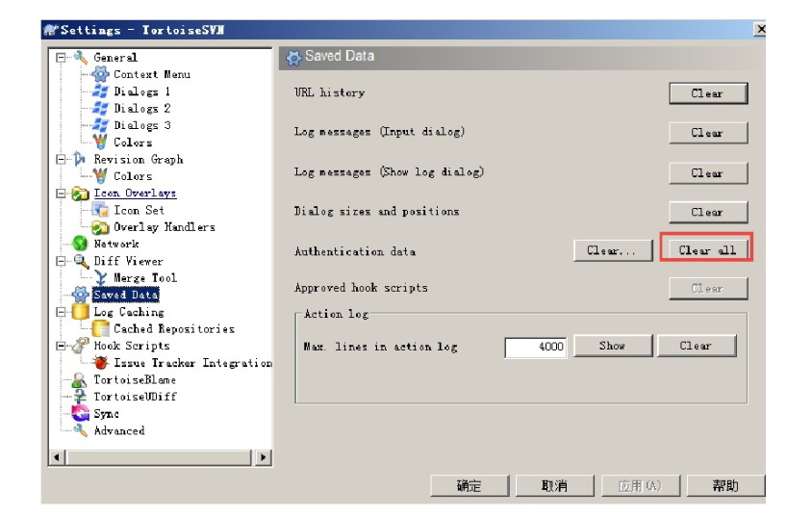Screen dimensions: 812x517
Task: Click Clear... for Authentication data
Action: tap(613, 250)
